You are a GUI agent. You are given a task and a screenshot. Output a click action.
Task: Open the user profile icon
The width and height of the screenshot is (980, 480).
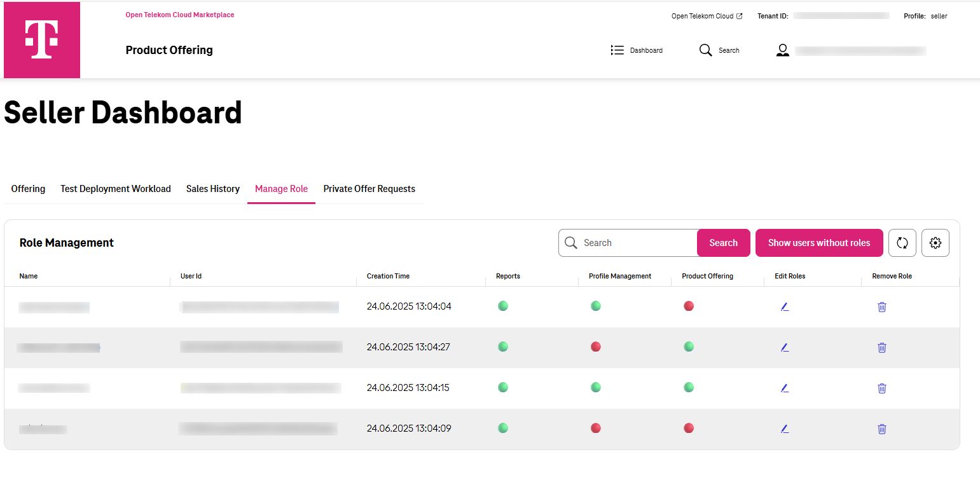783,50
